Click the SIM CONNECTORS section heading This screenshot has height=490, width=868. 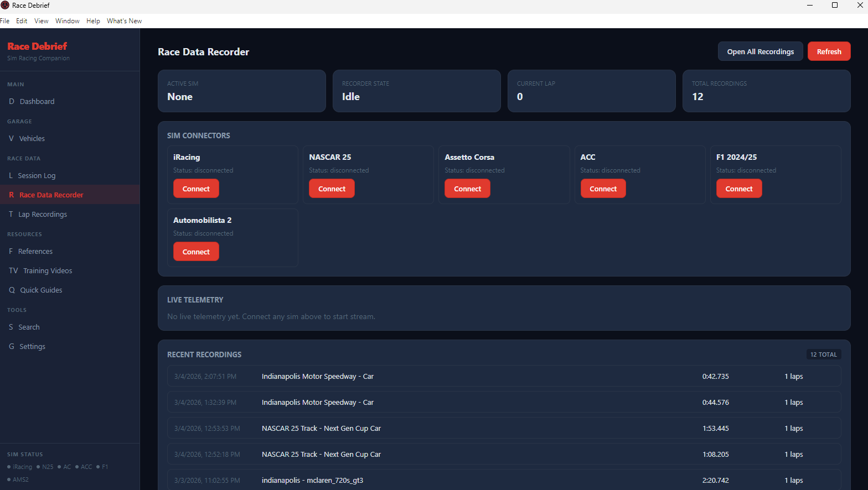tap(199, 135)
